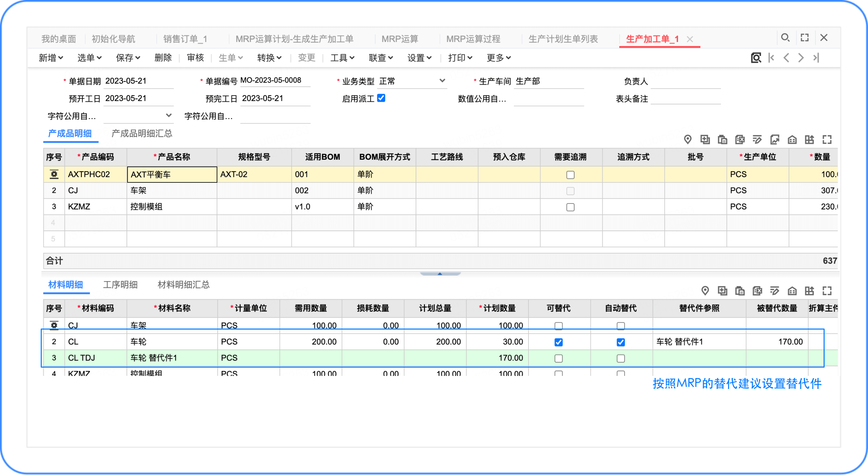Expand the fullscreen grid icon for 材料明细

(x=827, y=291)
